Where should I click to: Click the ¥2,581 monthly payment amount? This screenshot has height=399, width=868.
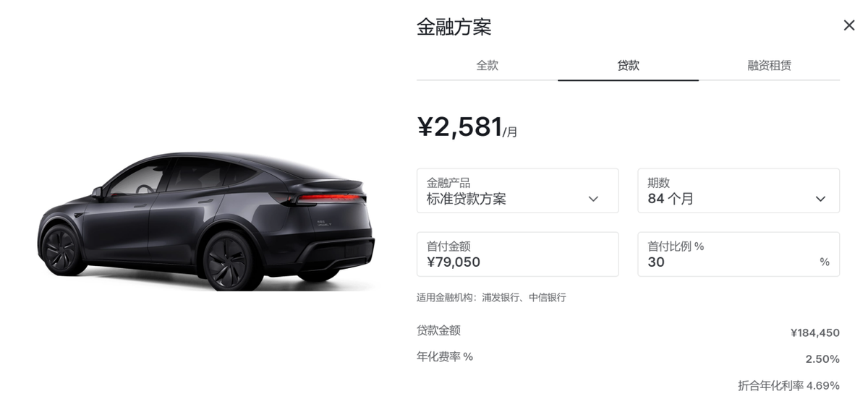tap(460, 126)
